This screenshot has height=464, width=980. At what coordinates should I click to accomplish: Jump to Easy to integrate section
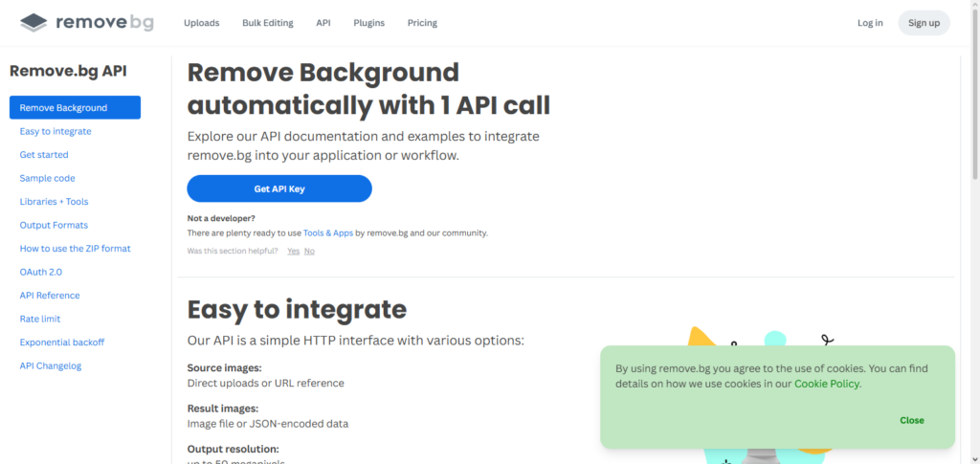click(x=56, y=131)
